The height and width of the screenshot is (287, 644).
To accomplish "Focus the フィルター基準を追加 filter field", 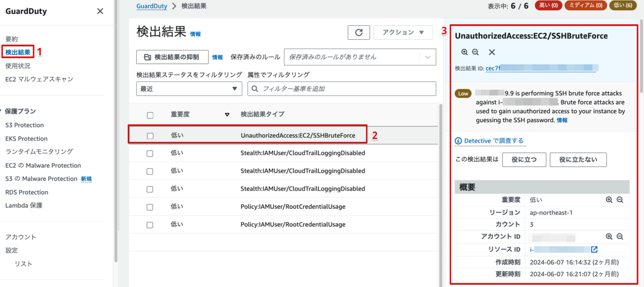I will click(342, 89).
